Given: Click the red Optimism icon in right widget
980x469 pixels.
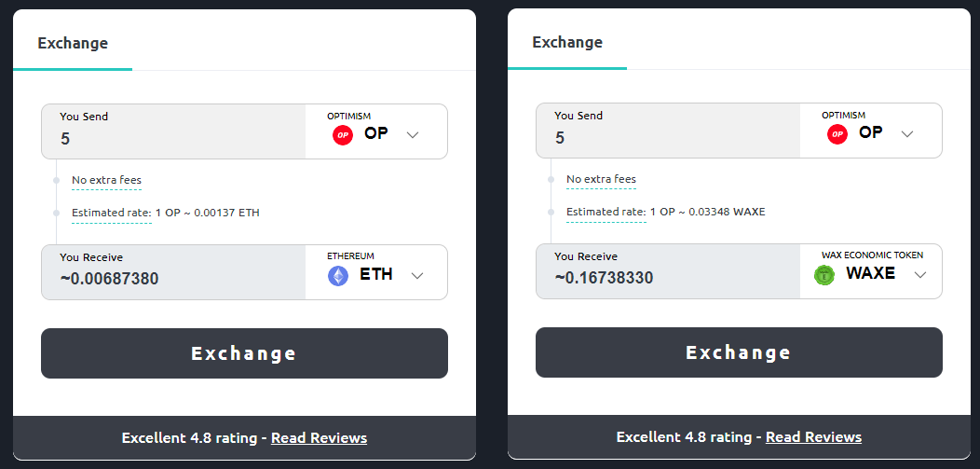Looking at the screenshot, I should point(837,134).
